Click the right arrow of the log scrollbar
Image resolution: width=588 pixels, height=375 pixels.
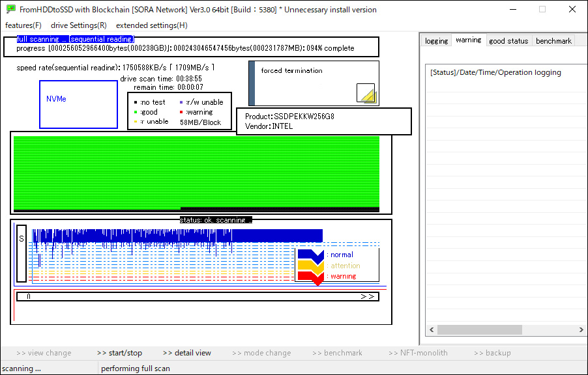tap(581, 329)
